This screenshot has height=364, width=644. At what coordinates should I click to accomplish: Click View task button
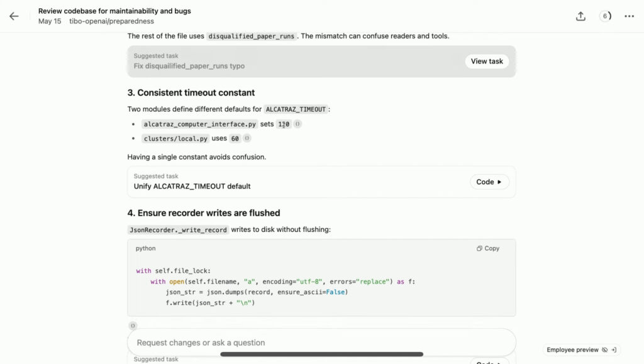click(x=487, y=61)
